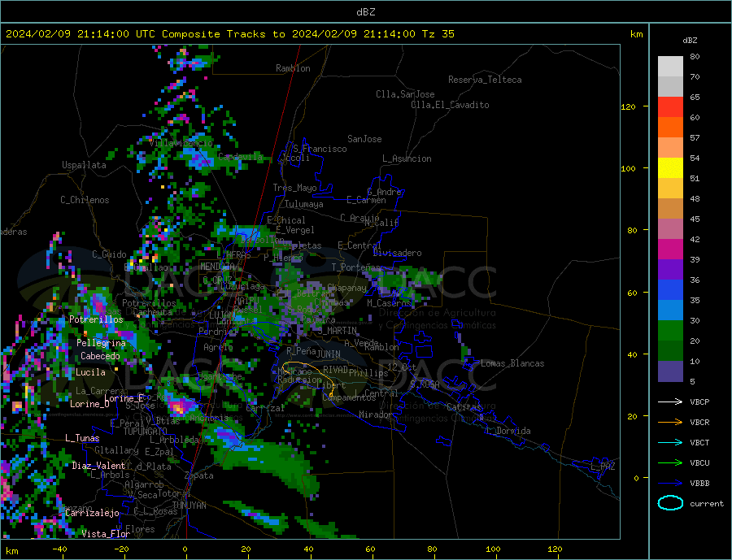Viewport: 732px width, 560px height.
Task: Click the Tulumaya map label
Action: (x=304, y=204)
